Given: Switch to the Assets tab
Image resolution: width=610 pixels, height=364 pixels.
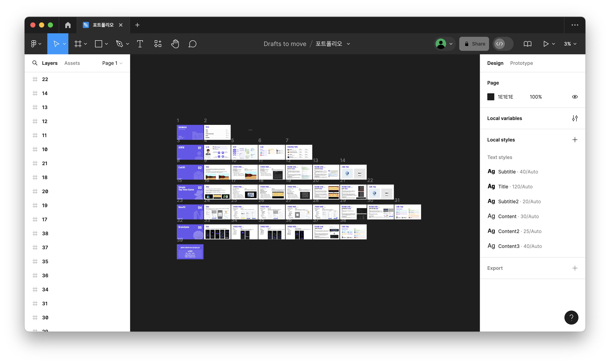Looking at the screenshot, I should (x=72, y=63).
